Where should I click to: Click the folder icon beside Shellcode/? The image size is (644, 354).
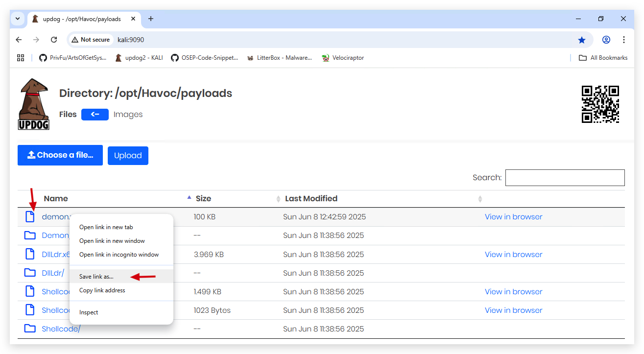30,329
